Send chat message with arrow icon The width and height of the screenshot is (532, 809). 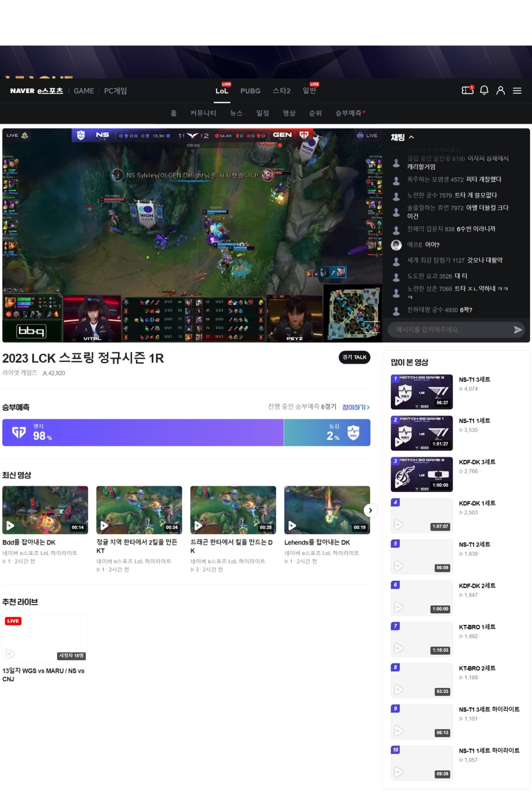518,330
